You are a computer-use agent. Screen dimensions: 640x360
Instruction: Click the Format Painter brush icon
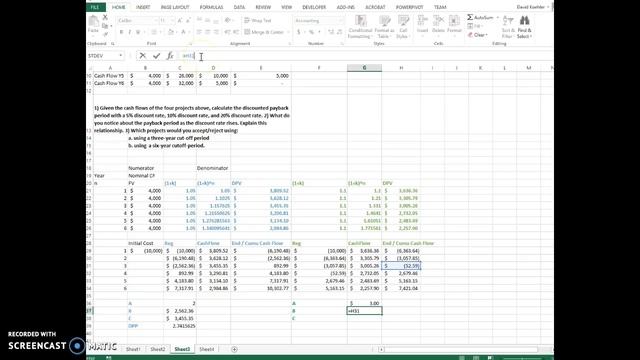click(105, 33)
